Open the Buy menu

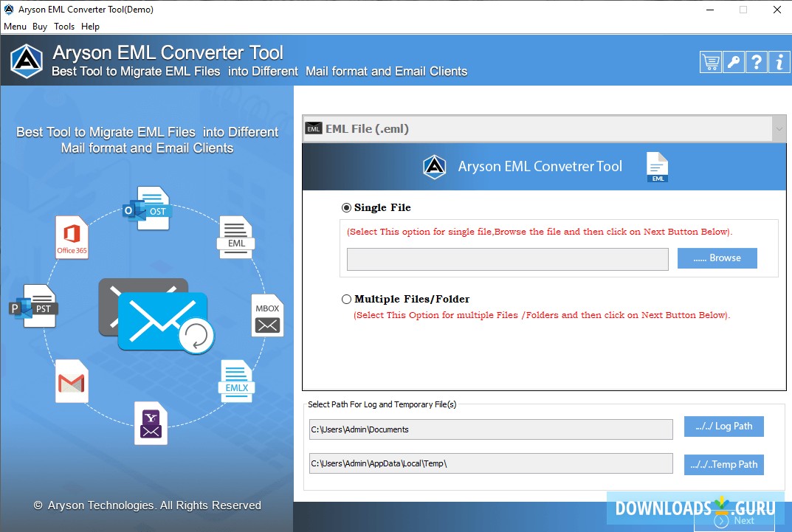(x=40, y=26)
